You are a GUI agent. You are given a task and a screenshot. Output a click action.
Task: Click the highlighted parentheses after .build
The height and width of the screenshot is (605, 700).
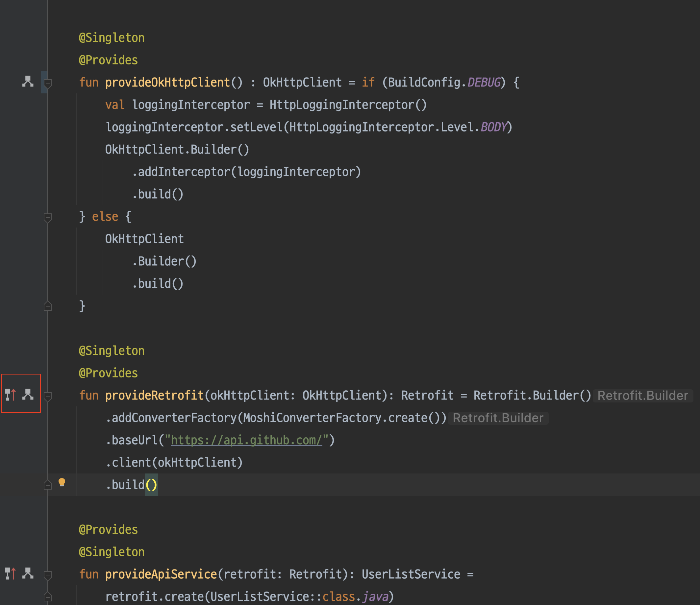(151, 485)
